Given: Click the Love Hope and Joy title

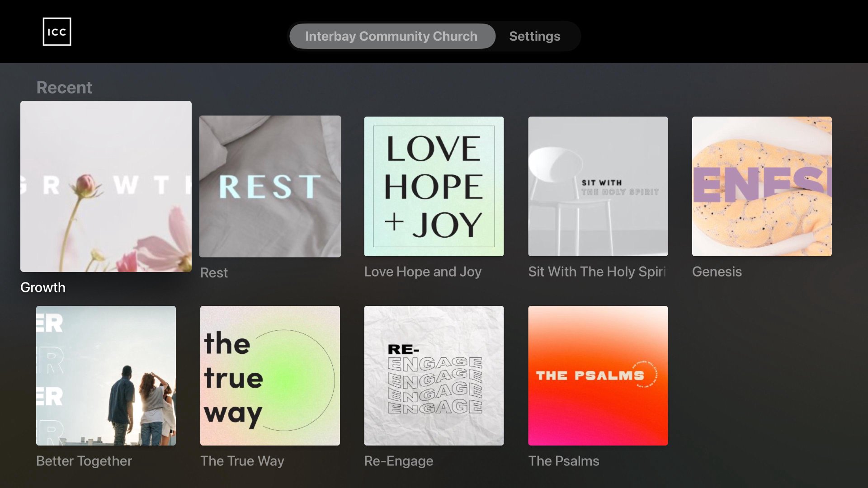Looking at the screenshot, I should point(423,272).
